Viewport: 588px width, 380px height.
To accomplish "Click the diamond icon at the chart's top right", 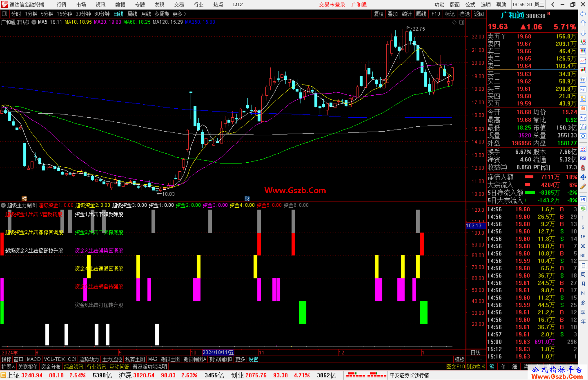I will [454, 22].
